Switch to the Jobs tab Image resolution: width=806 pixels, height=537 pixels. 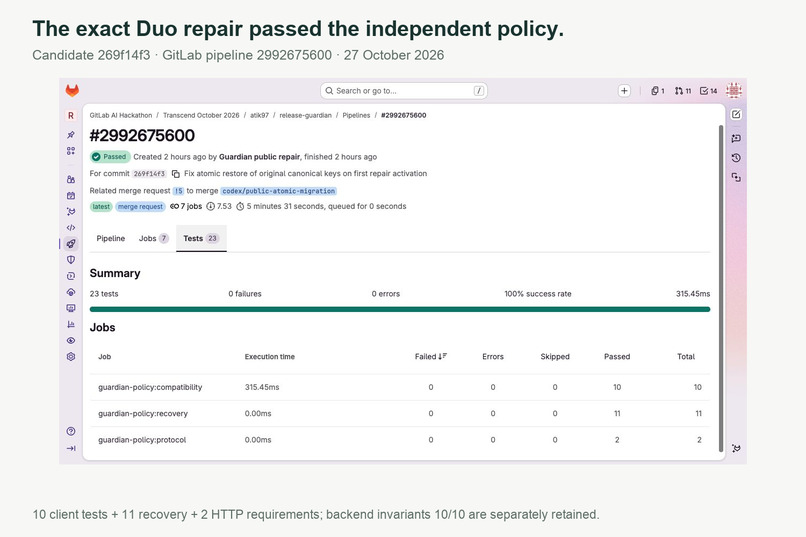(153, 238)
